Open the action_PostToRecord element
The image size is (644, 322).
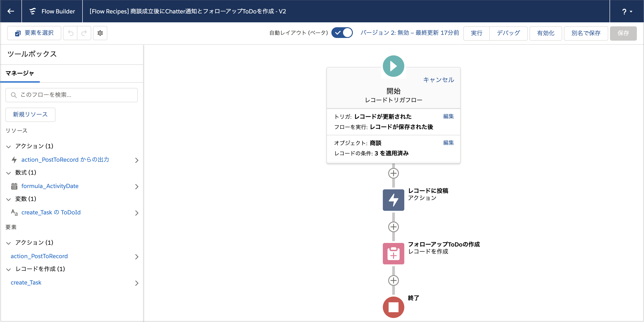pyautogui.click(x=39, y=256)
